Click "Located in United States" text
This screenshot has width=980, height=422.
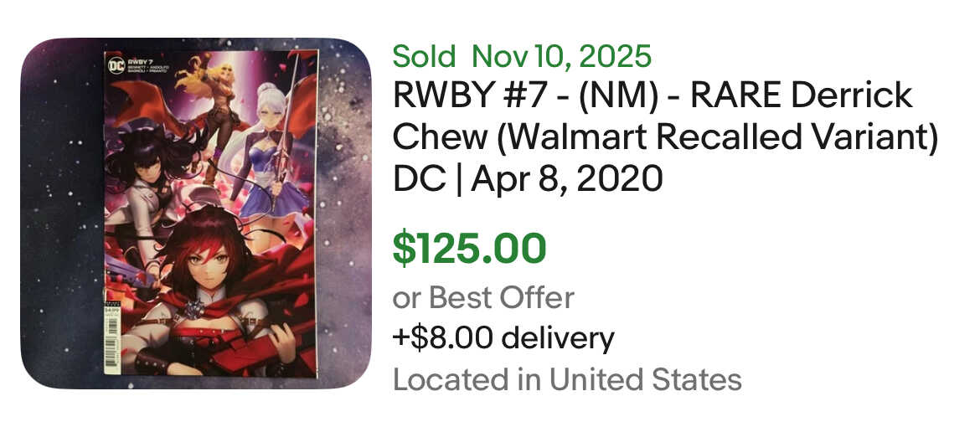[567, 379]
